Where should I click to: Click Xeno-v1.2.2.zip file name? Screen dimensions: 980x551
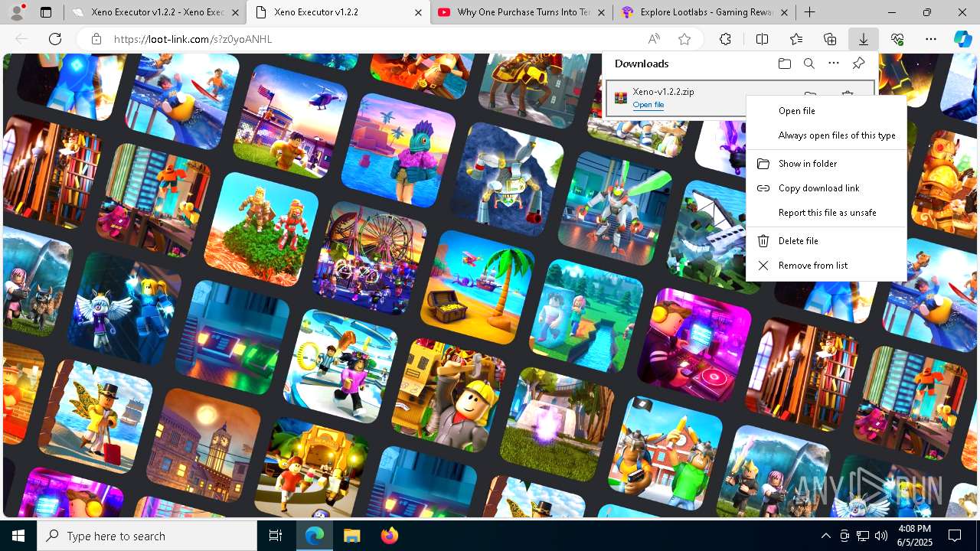click(x=663, y=92)
